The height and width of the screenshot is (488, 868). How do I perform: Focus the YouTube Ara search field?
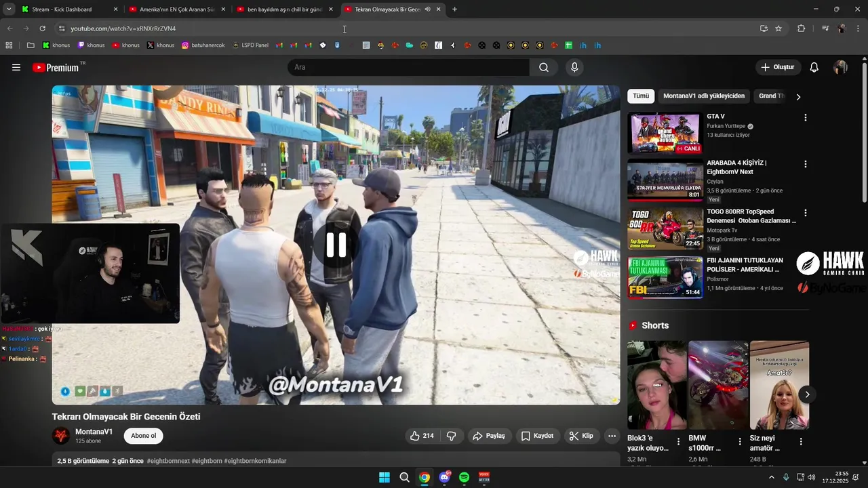408,67
